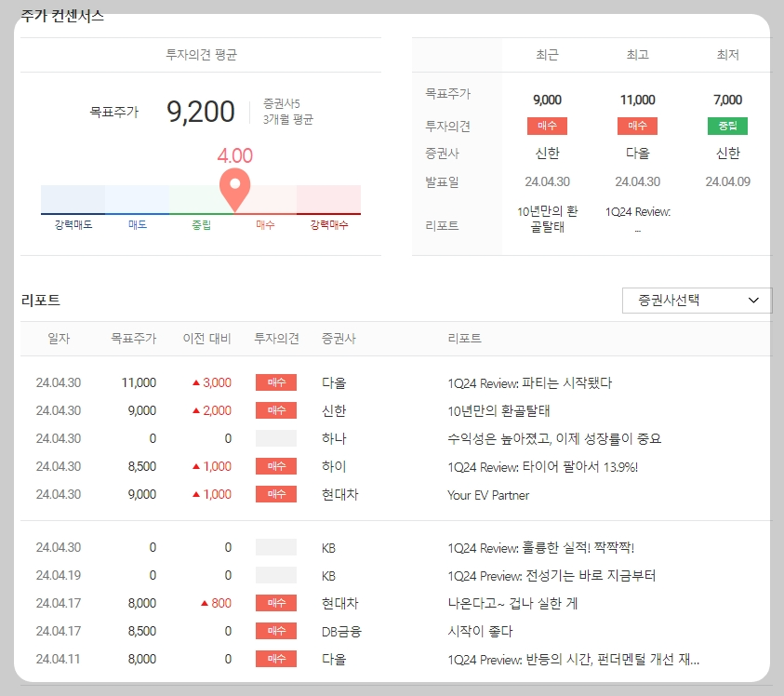Image resolution: width=784 pixels, height=696 pixels.
Task: Click the 최근 column header
Action: tap(547, 55)
